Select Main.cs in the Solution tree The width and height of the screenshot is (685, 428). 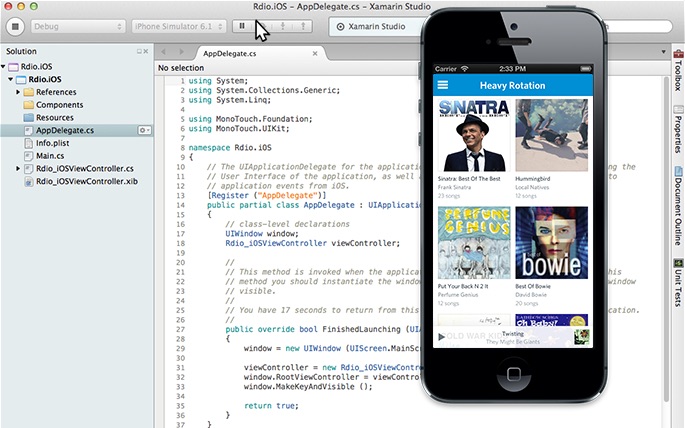click(x=50, y=155)
